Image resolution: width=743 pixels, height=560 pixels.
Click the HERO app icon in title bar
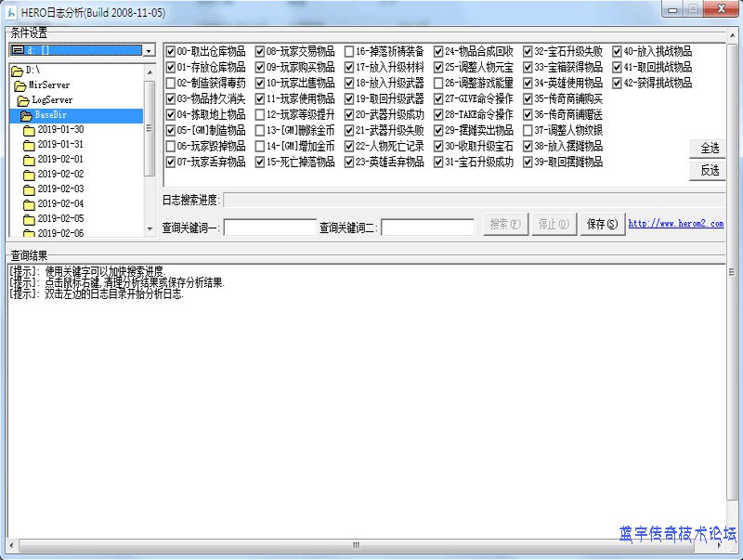tap(10, 9)
